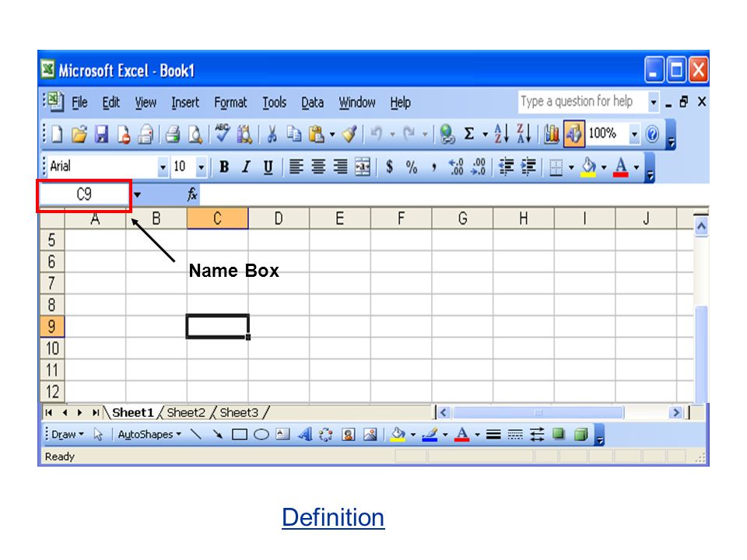Apply Percent style
The width and height of the screenshot is (747, 560).
[412, 166]
